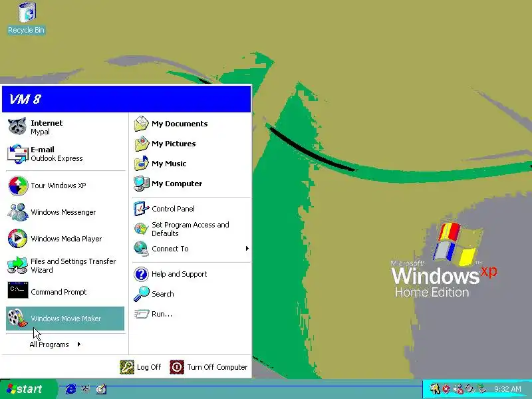Click the Help and Support question mark icon
This screenshot has width=532, height=399.
click(141, 274)
